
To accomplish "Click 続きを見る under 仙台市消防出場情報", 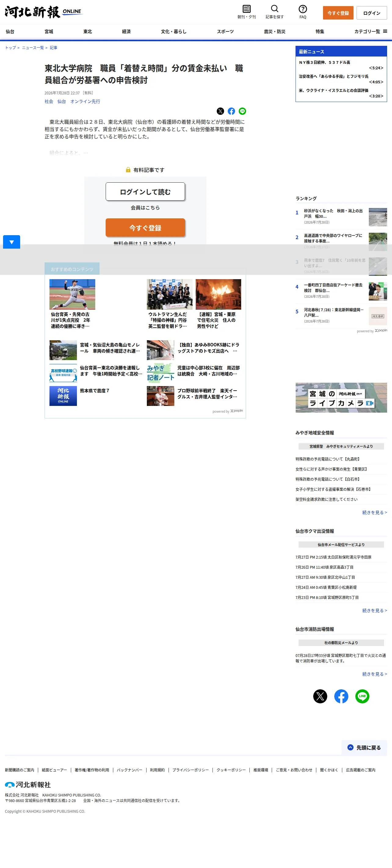I will click(375, 674).
